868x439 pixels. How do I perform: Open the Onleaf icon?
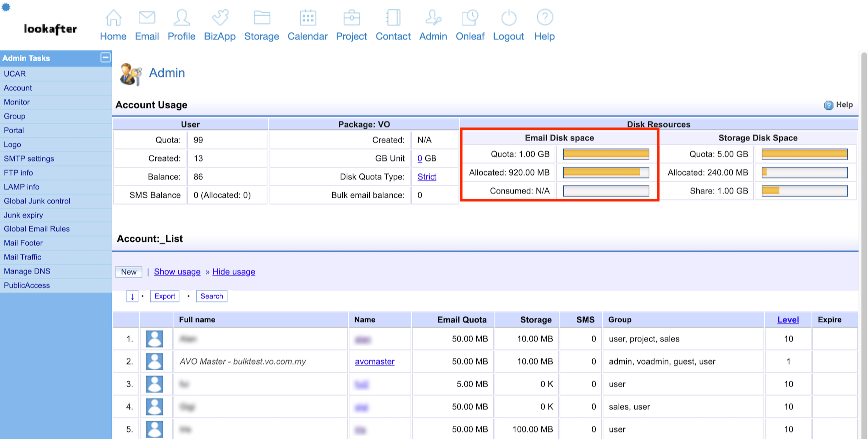470,18
